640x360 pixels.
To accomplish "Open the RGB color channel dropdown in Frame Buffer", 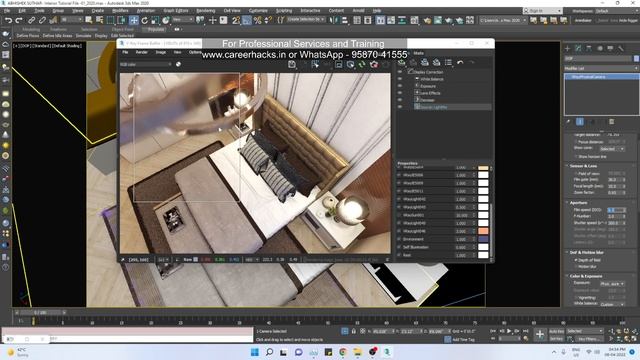I will [x=145, y=64].
